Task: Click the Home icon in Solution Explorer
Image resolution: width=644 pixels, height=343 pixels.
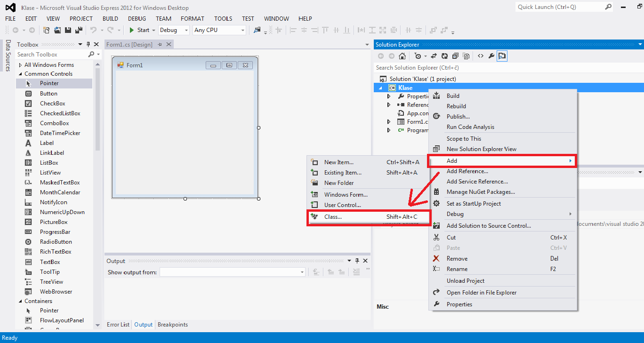Action: [x=402, y=56]
